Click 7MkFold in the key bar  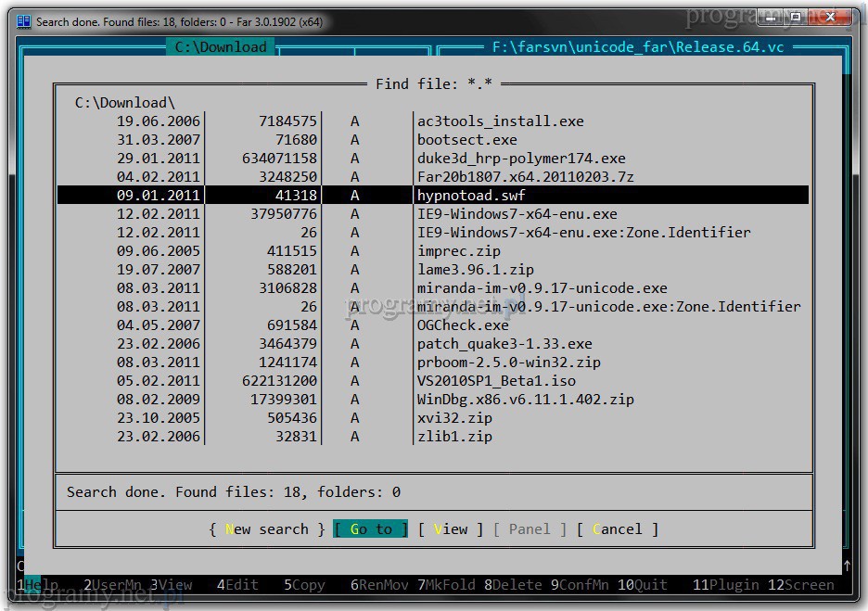[x=445, y=585]
